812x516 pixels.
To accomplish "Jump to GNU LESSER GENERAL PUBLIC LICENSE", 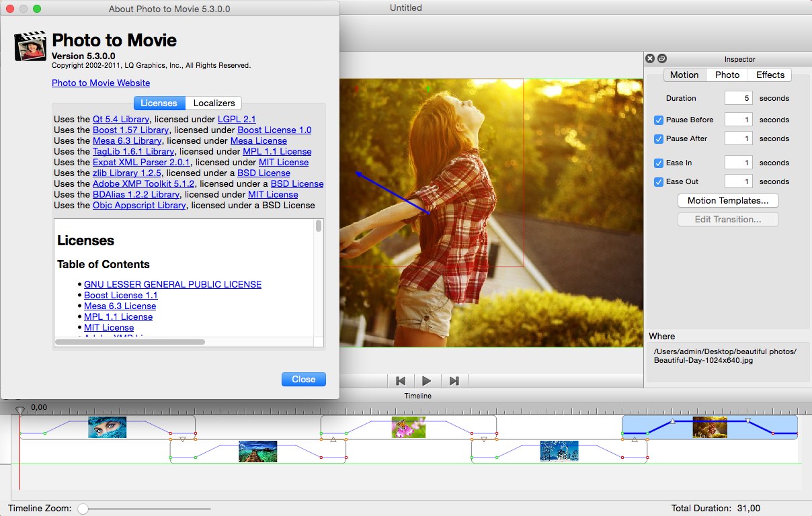I will click(x=173, y=284).
